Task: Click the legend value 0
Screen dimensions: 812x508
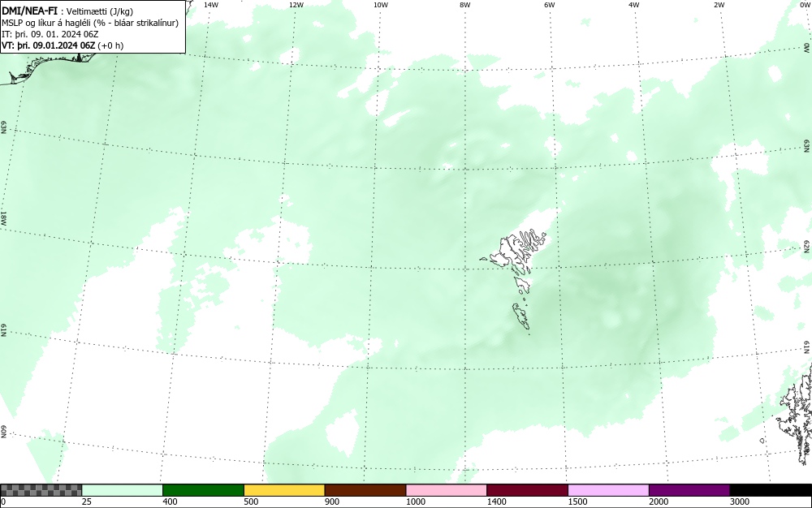Action: pyautogui.click(x=3, y=502)
